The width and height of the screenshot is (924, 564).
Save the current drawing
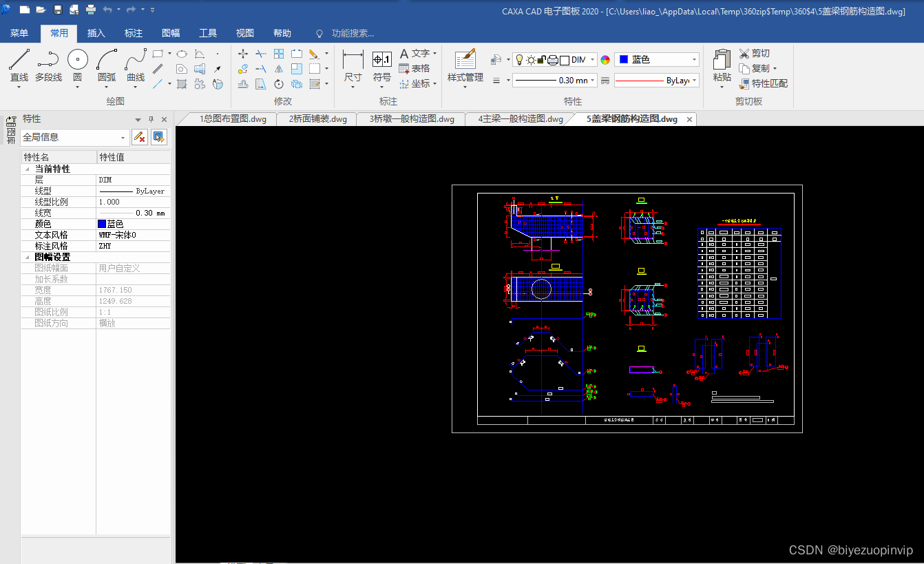tap(57, 10)
